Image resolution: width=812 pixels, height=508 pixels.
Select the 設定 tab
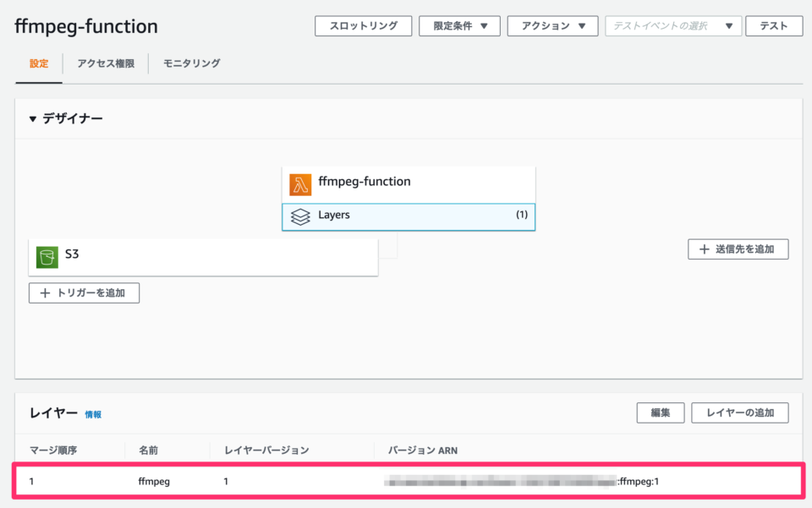click(38, 63)
